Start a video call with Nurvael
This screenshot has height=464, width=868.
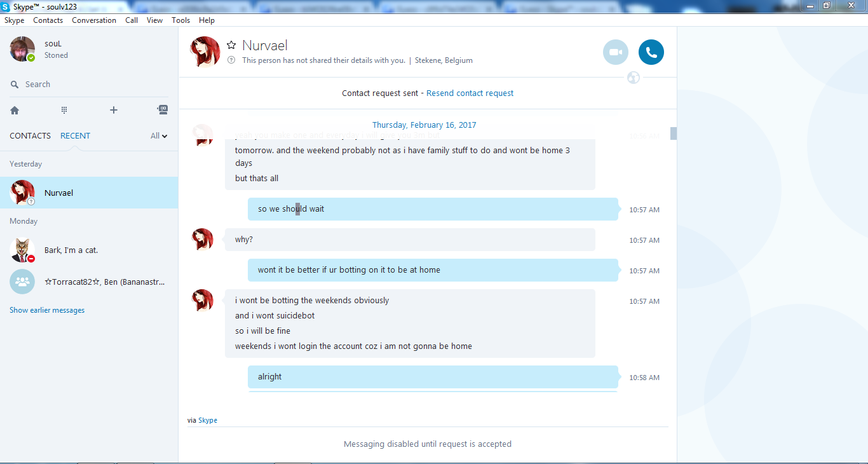coord(615,52)
